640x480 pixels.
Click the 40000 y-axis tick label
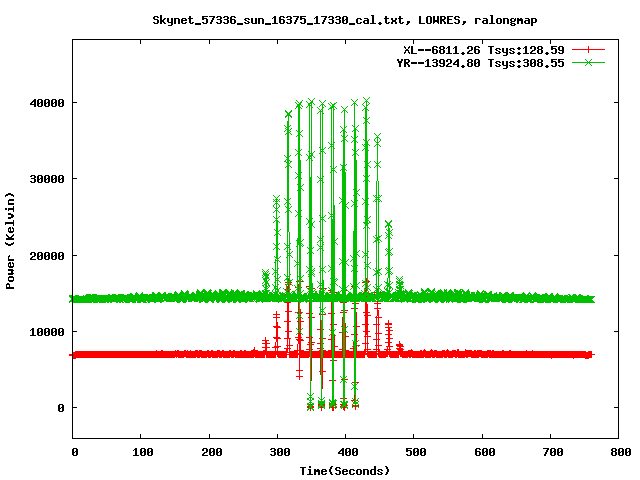[x=47, y=103]
